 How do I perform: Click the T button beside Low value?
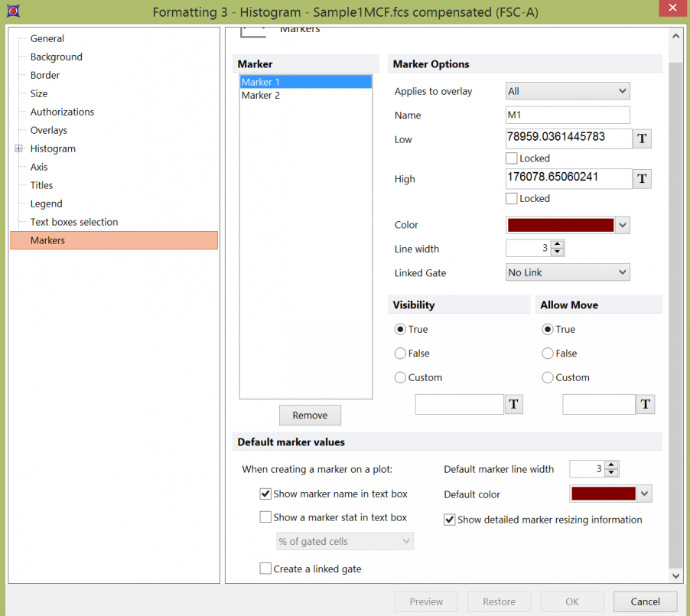coord(643,139)
